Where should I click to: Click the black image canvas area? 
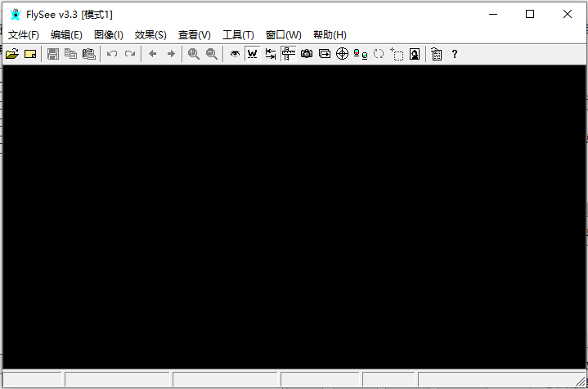294,217
